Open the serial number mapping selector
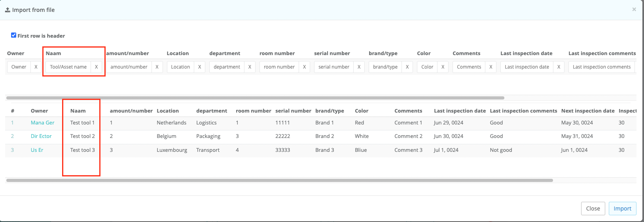This screenshot has width=644, height=222. (334, 67)
